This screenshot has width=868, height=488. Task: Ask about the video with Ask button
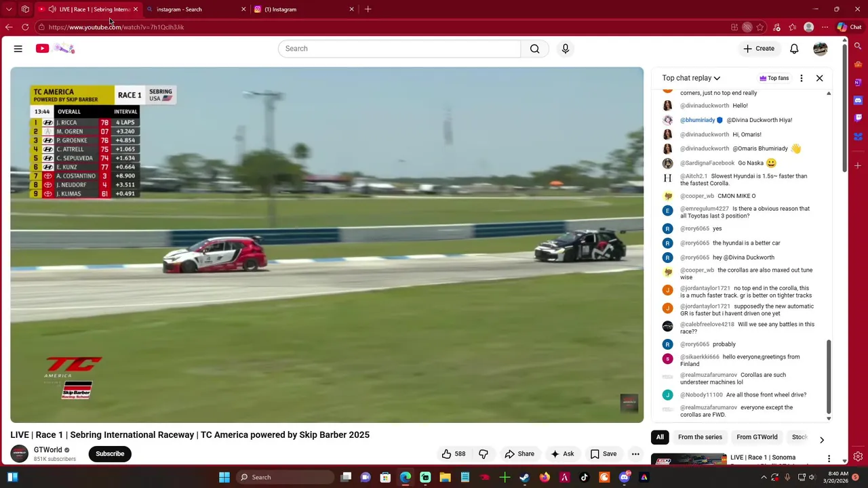562,454
